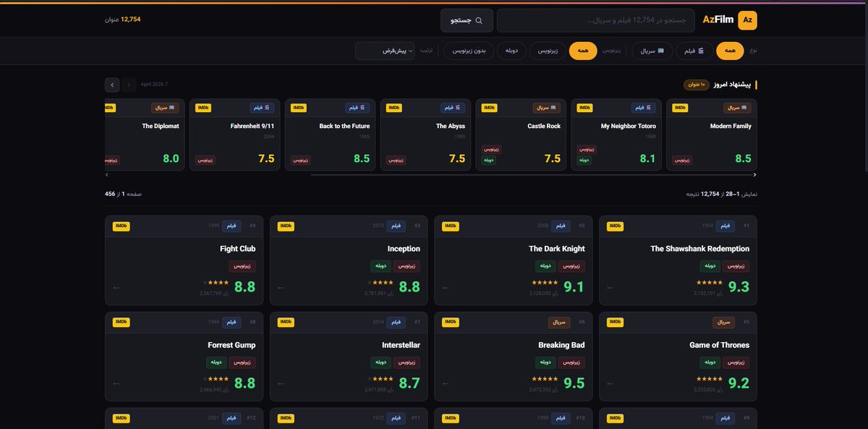
Task: Click IMDb badge on Game of Thrones card
Action: point(615,322)
